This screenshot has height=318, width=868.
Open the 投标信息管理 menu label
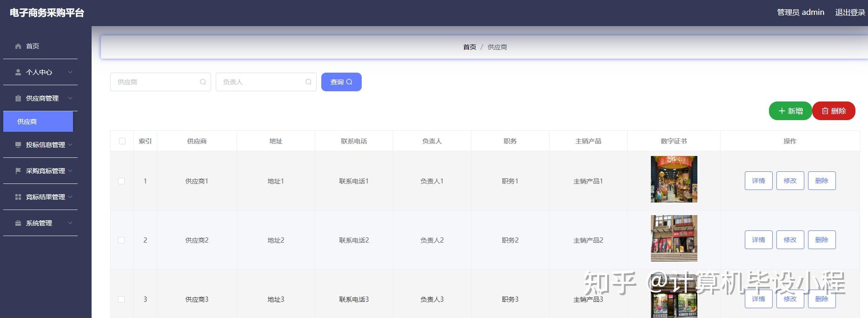click(46, 145)
